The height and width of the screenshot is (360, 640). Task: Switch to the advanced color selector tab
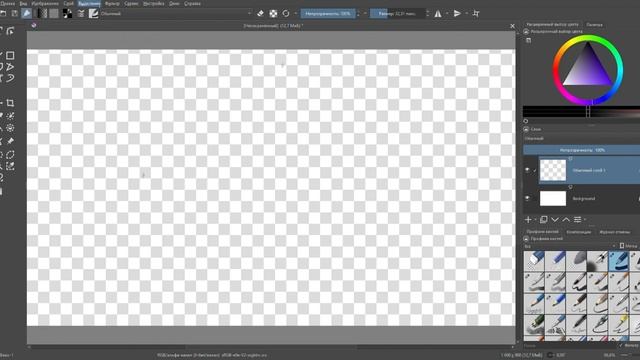coord(552,24)
